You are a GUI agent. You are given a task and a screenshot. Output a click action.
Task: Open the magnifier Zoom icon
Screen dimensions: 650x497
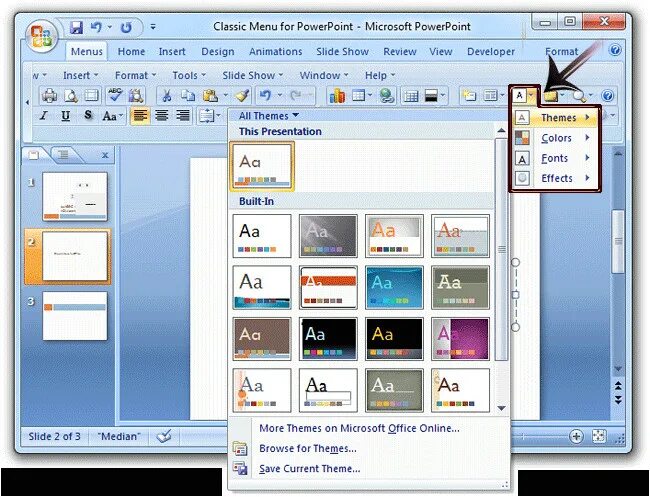tap(579, 96)
